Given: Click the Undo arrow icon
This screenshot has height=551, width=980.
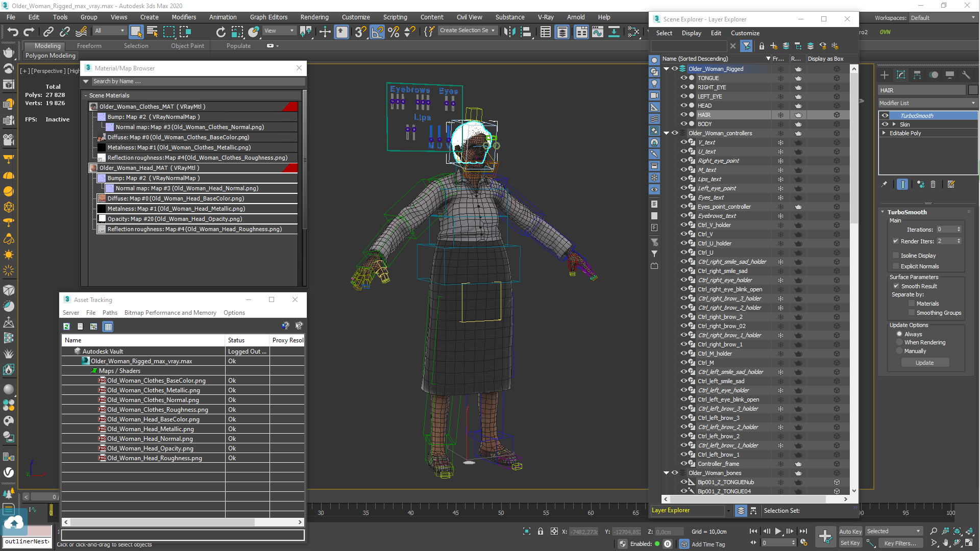Looking at the screenshot, I should click(12, 32).
